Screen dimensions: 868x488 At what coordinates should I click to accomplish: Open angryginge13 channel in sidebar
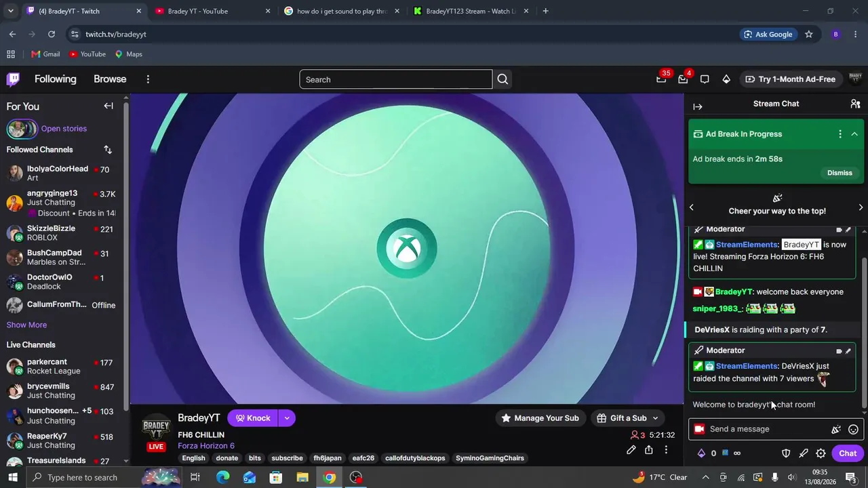coord(61,203)
